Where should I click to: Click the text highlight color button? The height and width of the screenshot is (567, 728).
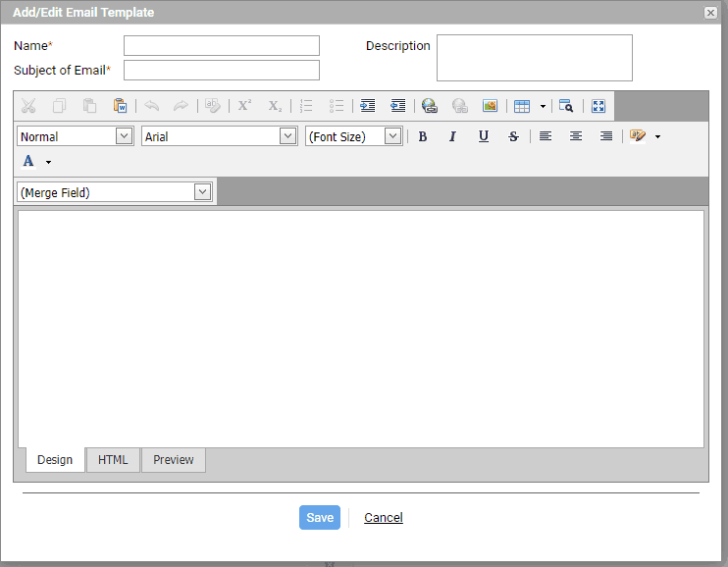pos(638,136)
